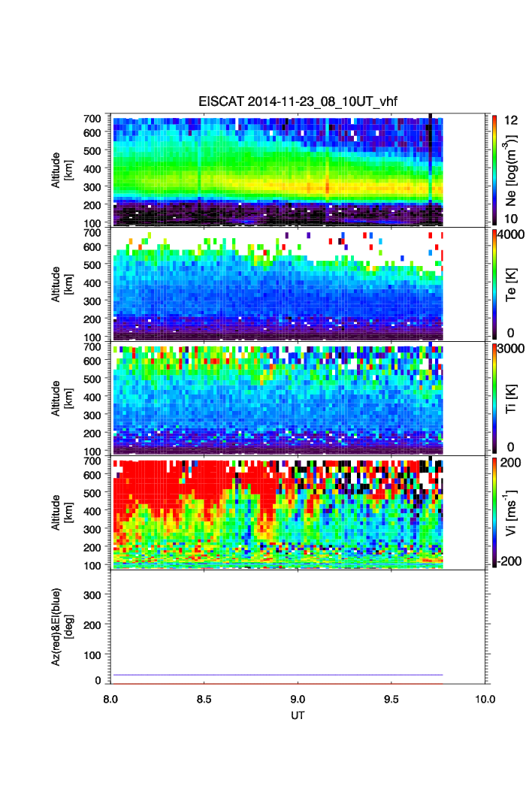This screenshot has height=798, width=532.
Task: Select the electron temperature (Te) panel
Action: (x=277, y=285)
